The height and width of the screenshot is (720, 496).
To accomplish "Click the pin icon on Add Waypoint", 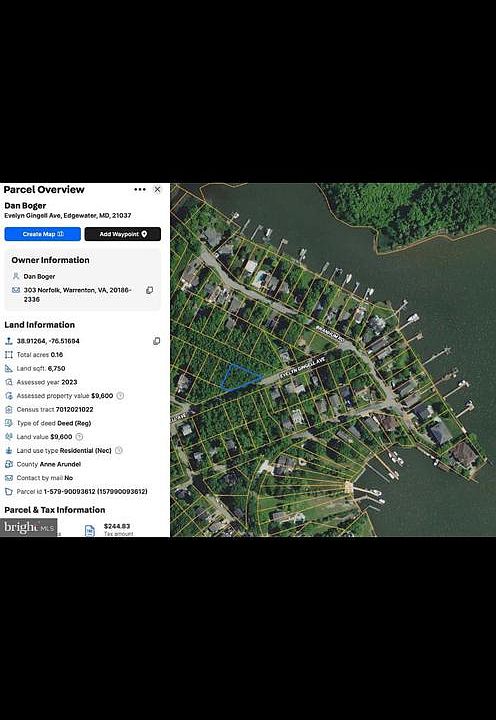I will (144, 234).
